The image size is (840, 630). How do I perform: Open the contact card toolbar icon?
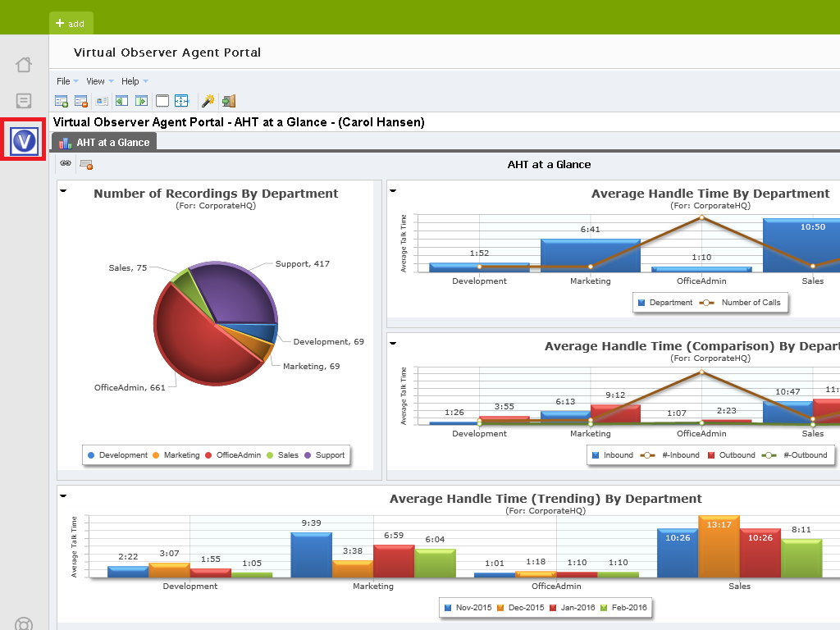click(x=102, y=101)
